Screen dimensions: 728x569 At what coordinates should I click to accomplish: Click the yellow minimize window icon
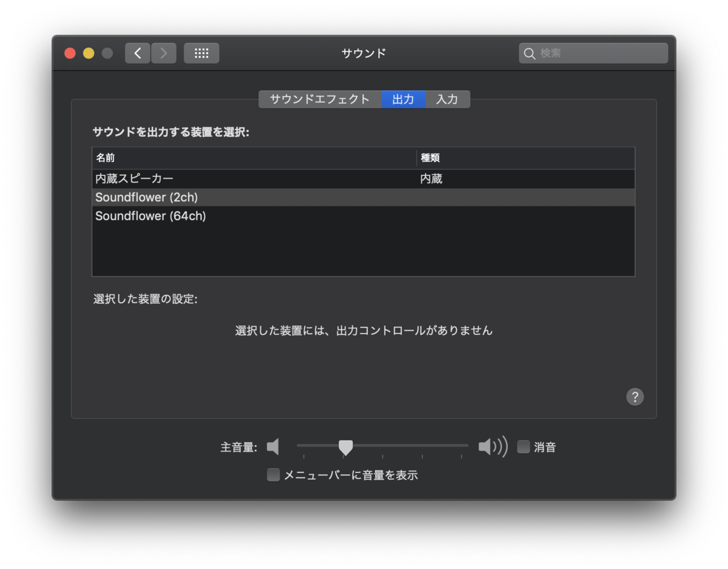coord(88,53)
